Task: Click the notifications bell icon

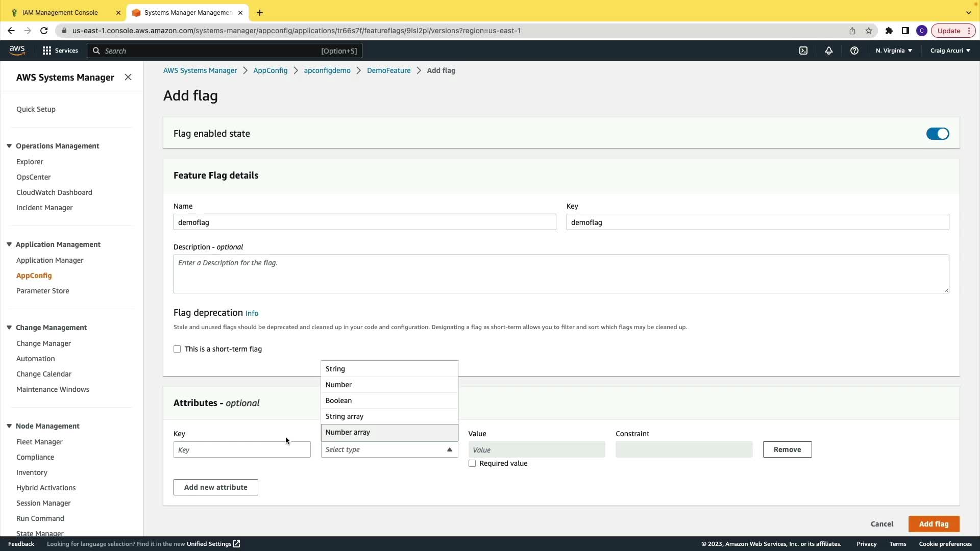Action: point(829,51)
